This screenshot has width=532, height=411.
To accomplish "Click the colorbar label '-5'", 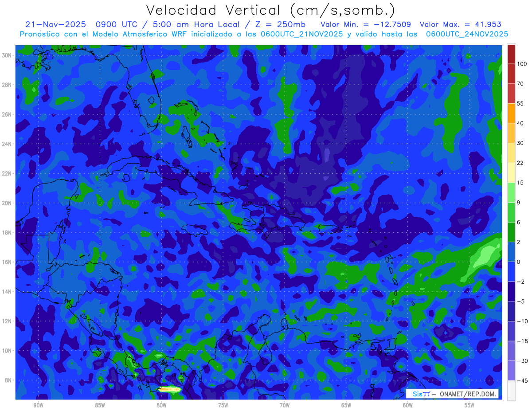I will [x=520, y=301].
